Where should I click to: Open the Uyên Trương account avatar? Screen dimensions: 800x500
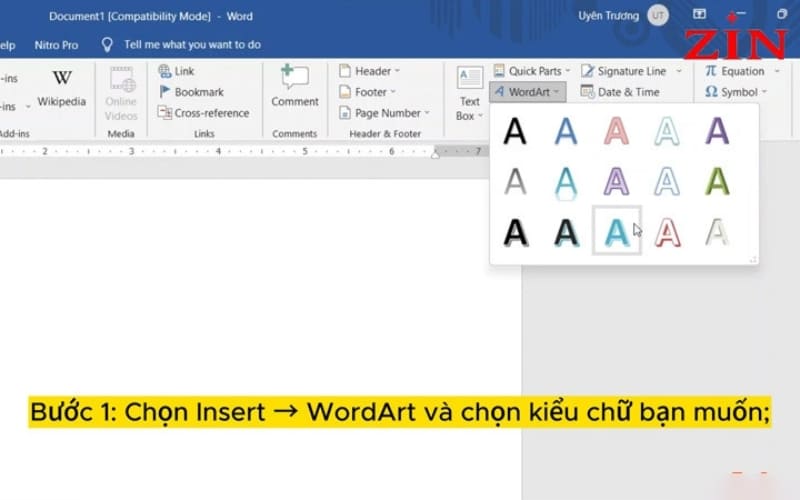point(658,16)
